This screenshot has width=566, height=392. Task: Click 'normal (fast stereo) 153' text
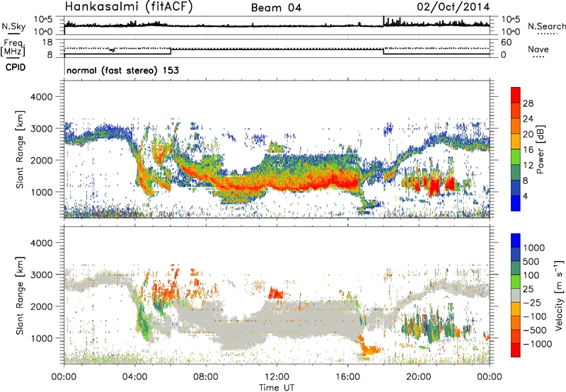tap(122, 70)
